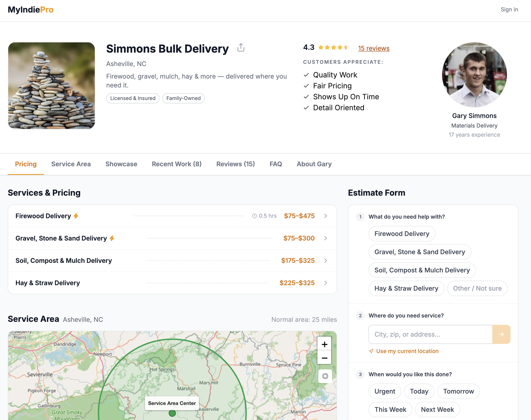Open the FAQ tab
Viewport: 531px width, 420px height.
[x=276, y=164]
